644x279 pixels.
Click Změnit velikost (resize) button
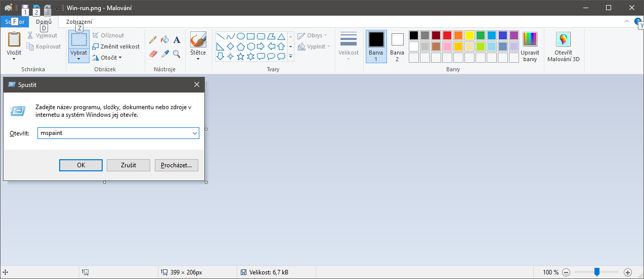pyautogui.click(x=115, y=46)
